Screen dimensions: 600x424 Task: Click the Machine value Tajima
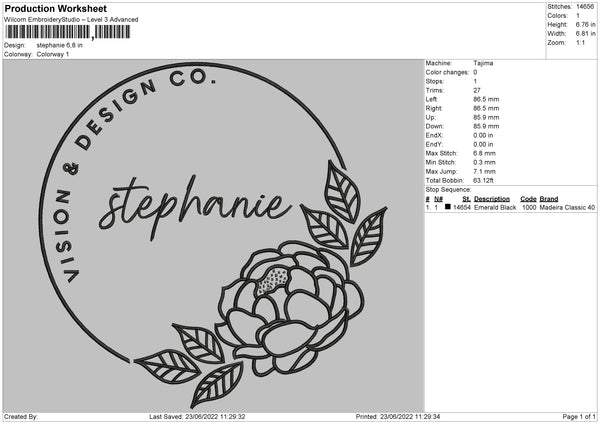point(483,63)
